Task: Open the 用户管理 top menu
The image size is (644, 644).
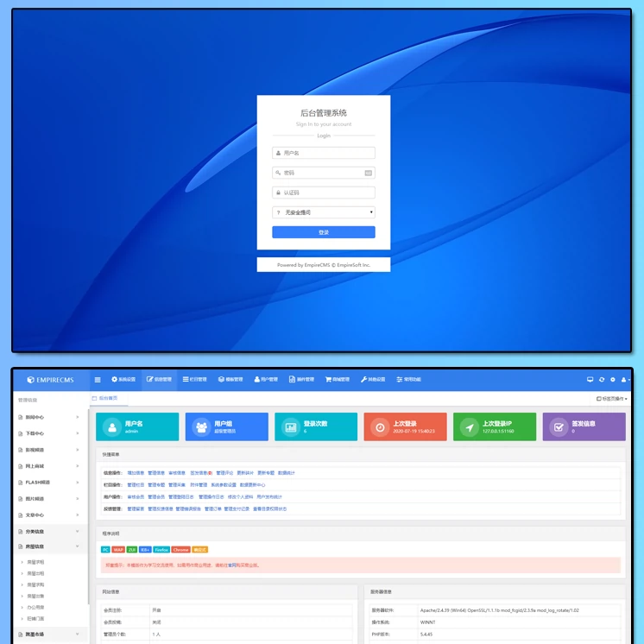Action: 264,379
